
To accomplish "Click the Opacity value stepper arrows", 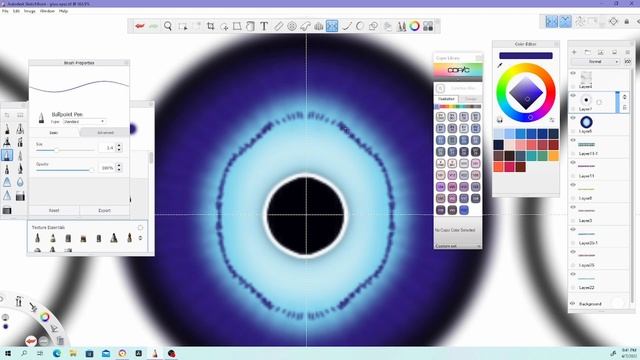I will (119, 167).
